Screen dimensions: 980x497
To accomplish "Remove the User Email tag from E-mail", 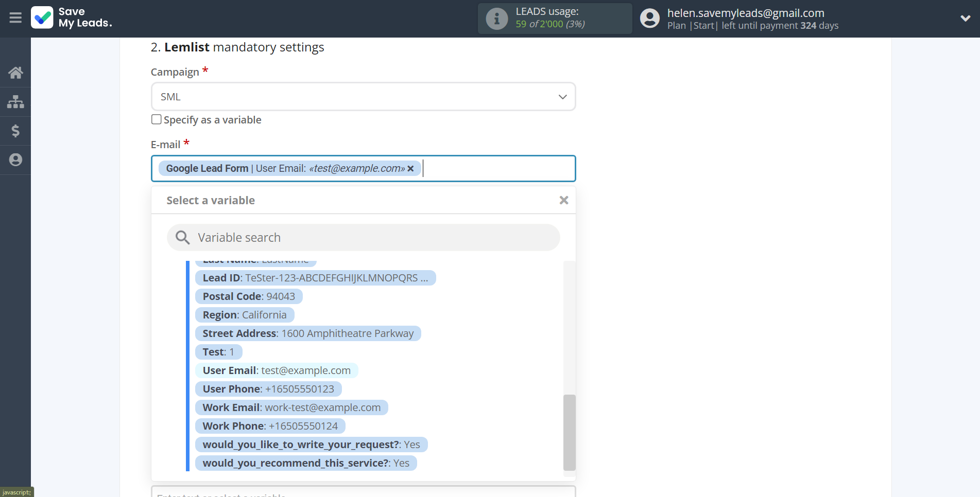I will (410, 169).
